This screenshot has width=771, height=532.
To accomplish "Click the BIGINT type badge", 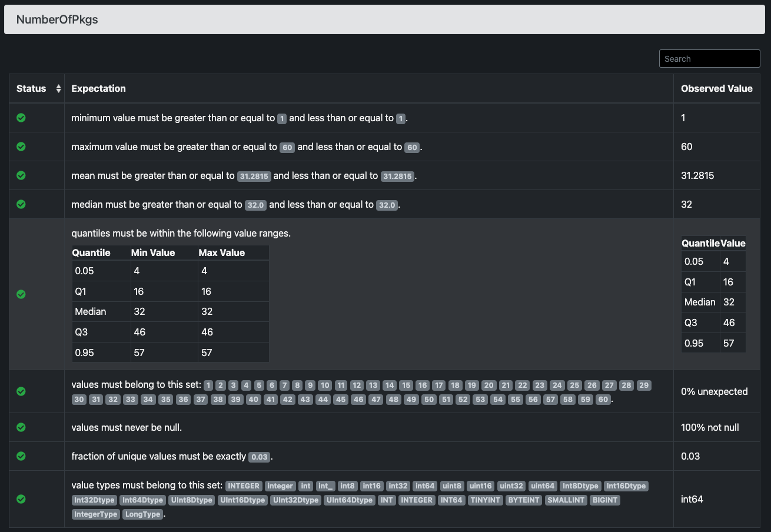I will pyautogui.click(x=605, y=500).
